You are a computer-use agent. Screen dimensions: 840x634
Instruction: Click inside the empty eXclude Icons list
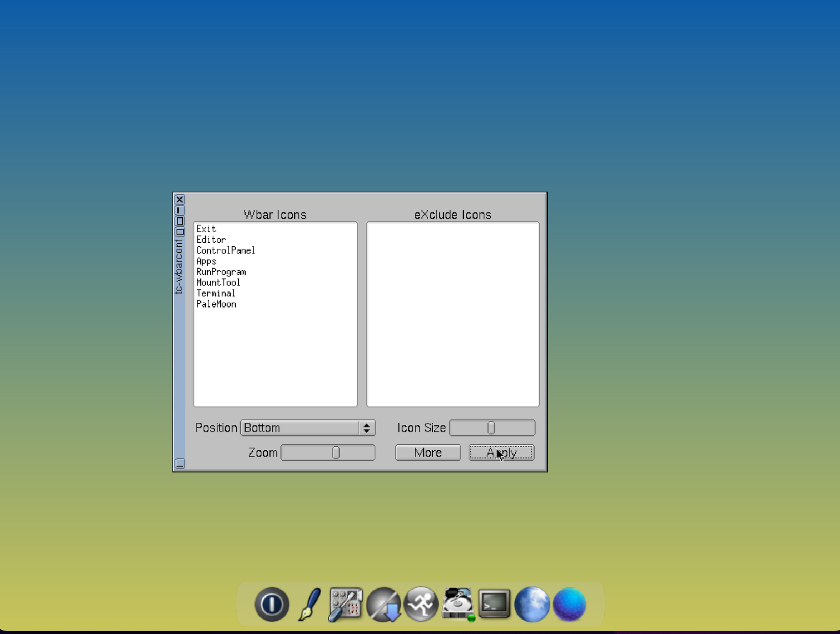pos(453,314)
